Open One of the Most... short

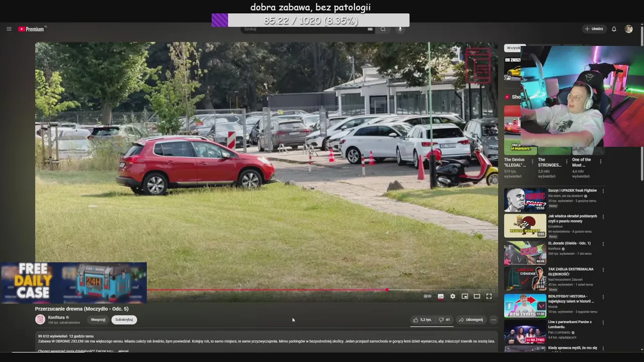pos(582,162)
